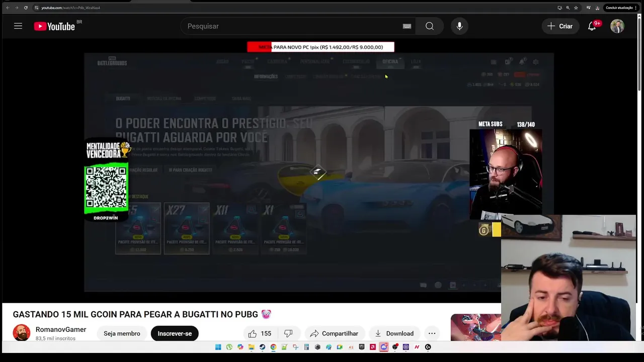Click the Inscrever-se subscribe button
This screenshot has width=644, height=362.
(x=175, y=333)
